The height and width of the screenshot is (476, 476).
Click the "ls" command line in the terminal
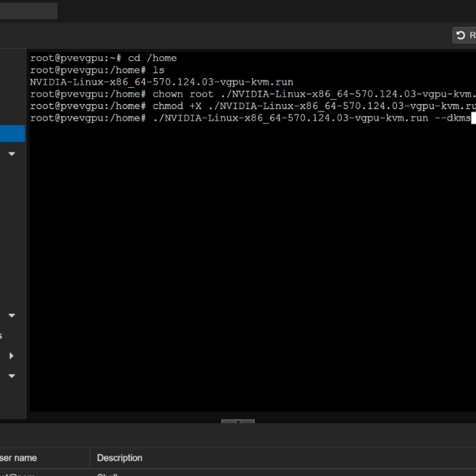[x=97, y=70]
